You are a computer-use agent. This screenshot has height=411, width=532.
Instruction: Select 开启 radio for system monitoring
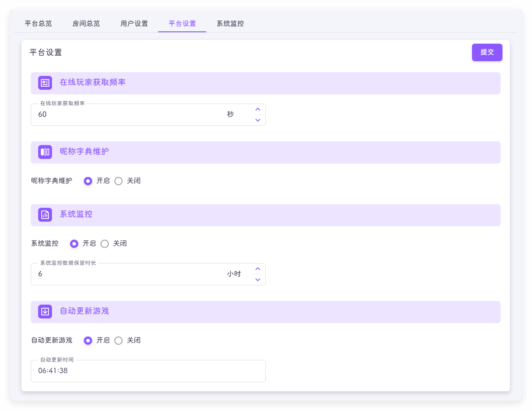[x=74, y=244]
